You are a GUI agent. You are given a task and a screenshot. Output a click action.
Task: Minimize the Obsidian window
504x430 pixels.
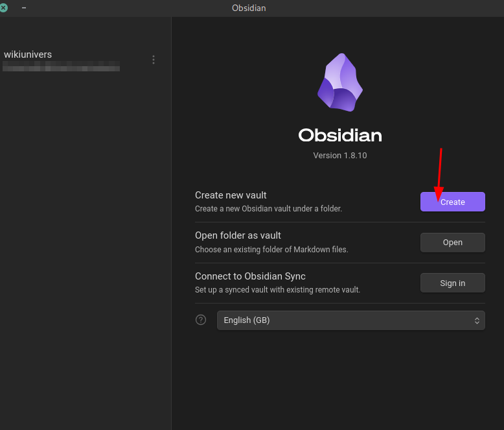click(x=24, y=8)
